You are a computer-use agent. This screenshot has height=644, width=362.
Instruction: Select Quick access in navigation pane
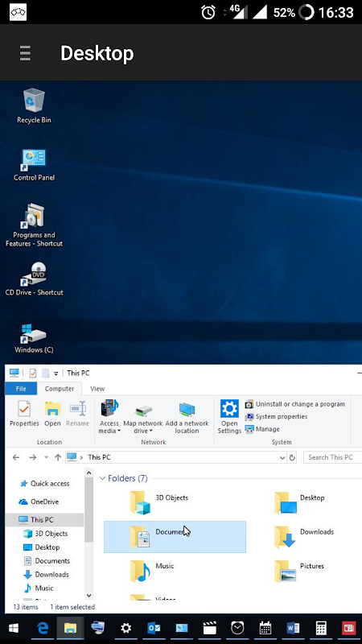[45, 484]
